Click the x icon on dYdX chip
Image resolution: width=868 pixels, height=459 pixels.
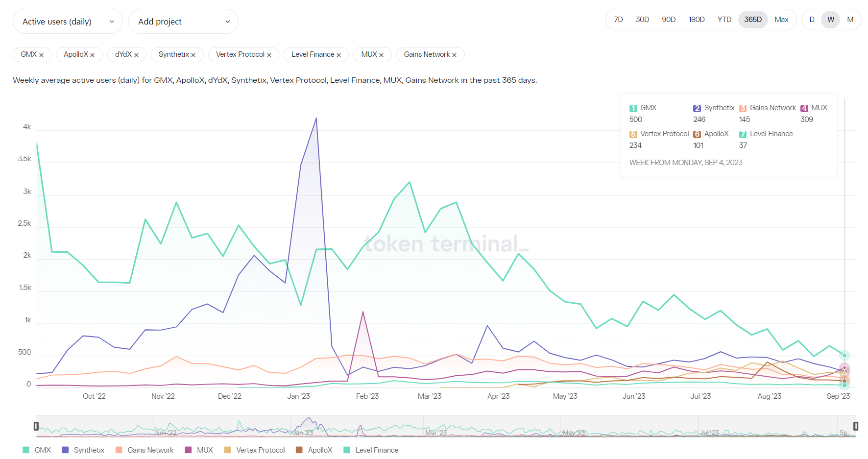[x=136, y=55]
